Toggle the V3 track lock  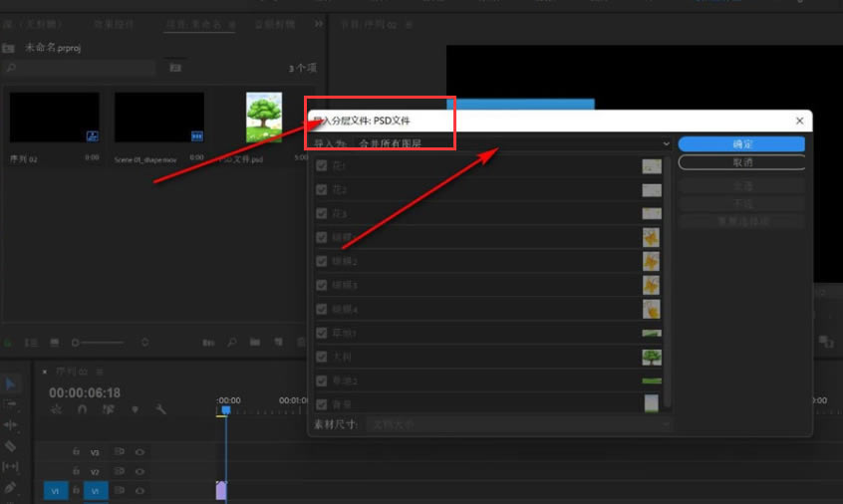[77, 452]
